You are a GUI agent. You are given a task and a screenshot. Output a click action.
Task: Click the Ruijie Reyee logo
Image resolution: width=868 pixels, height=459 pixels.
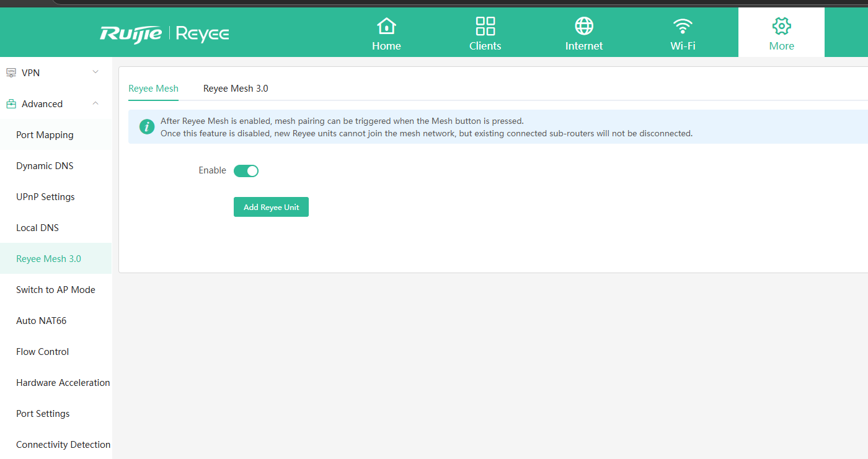pyautogui.click(x=164, y=33)
